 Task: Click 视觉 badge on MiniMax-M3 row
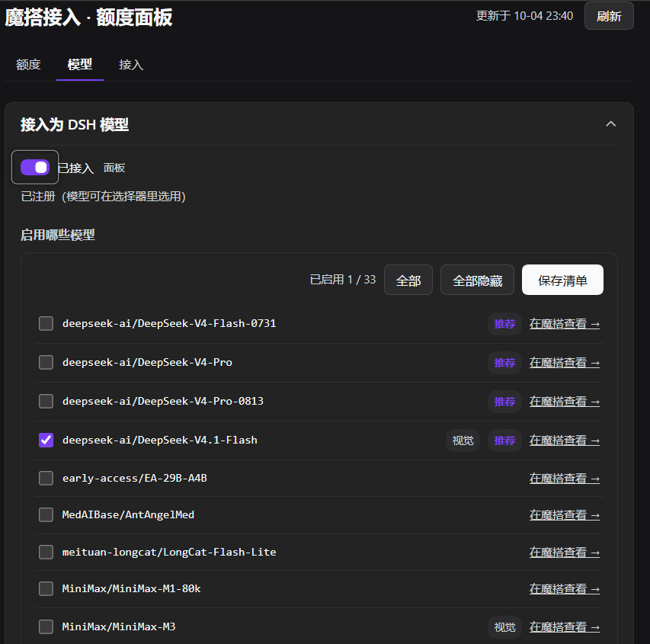[x=504, y=627]
